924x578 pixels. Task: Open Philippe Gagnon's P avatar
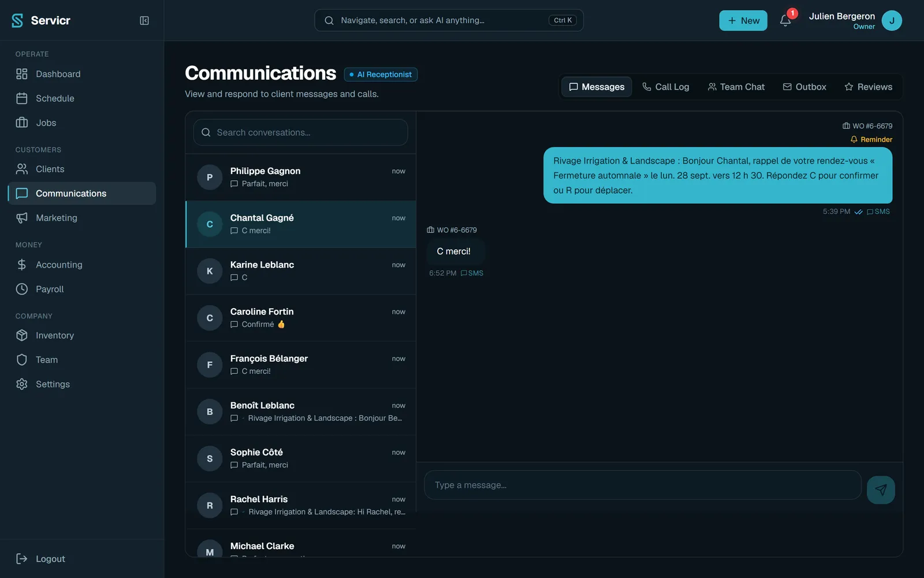210,177
